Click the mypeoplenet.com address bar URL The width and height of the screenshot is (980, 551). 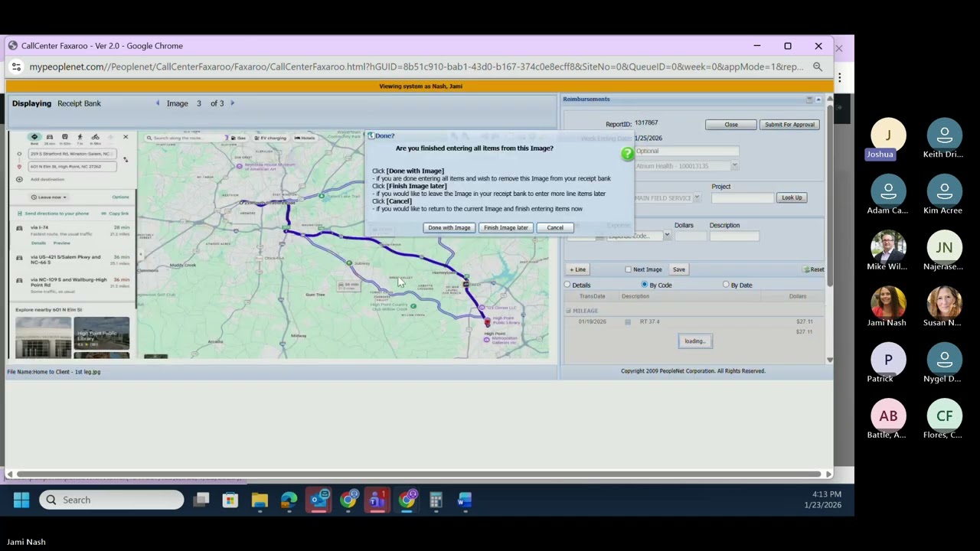click(x=416, y=67)
